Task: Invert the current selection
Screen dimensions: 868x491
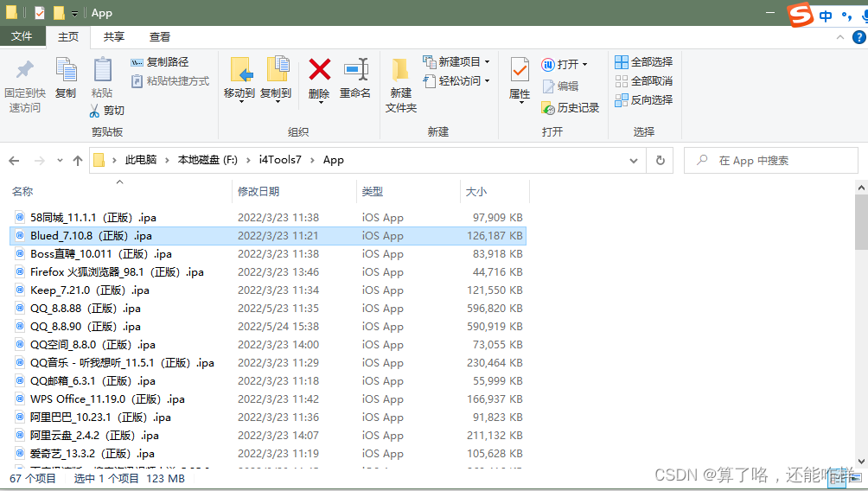Action: point(644,99)
